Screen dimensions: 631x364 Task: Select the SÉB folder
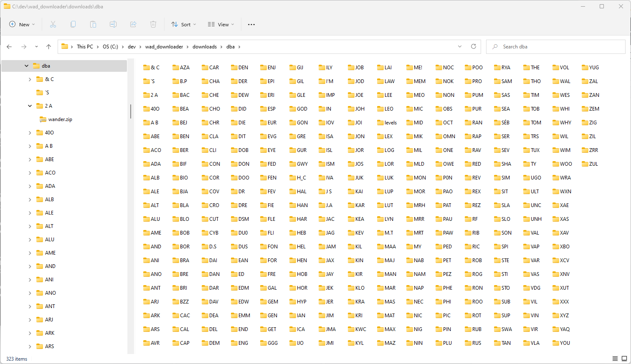(x=502, y=123)
